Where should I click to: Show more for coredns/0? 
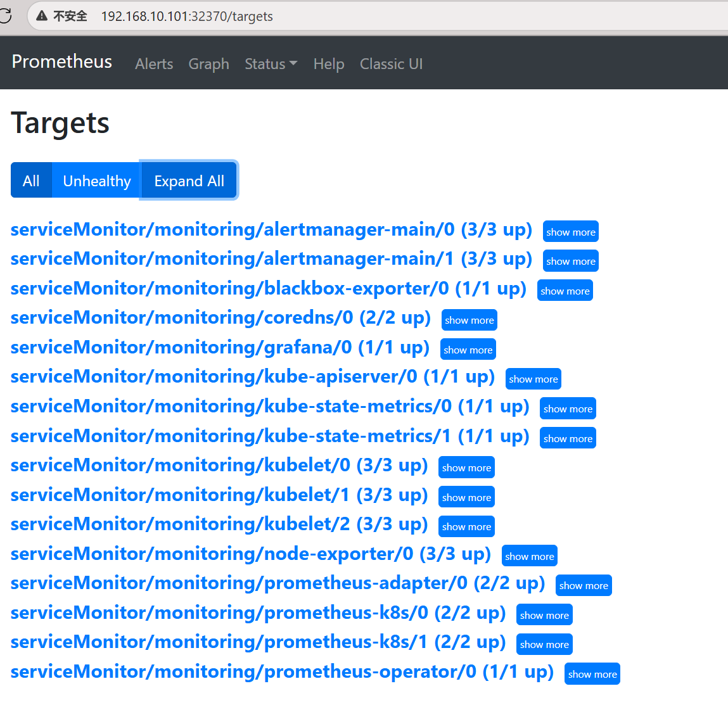tap(469, 320)
